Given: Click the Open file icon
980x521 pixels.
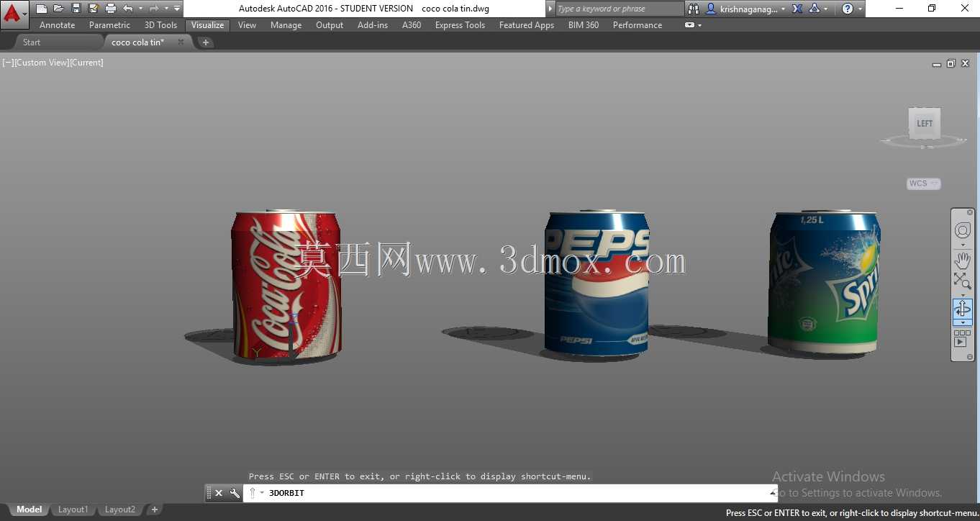Looking at the screenshot, I should (x=58, y=9).
